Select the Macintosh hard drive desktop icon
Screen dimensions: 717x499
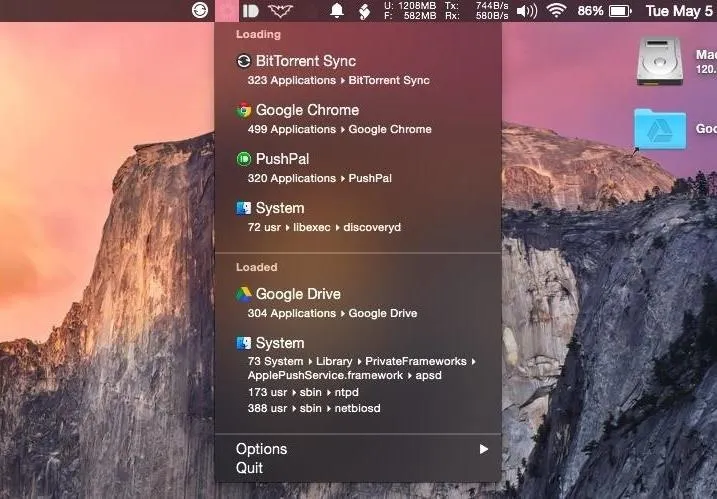659,61
